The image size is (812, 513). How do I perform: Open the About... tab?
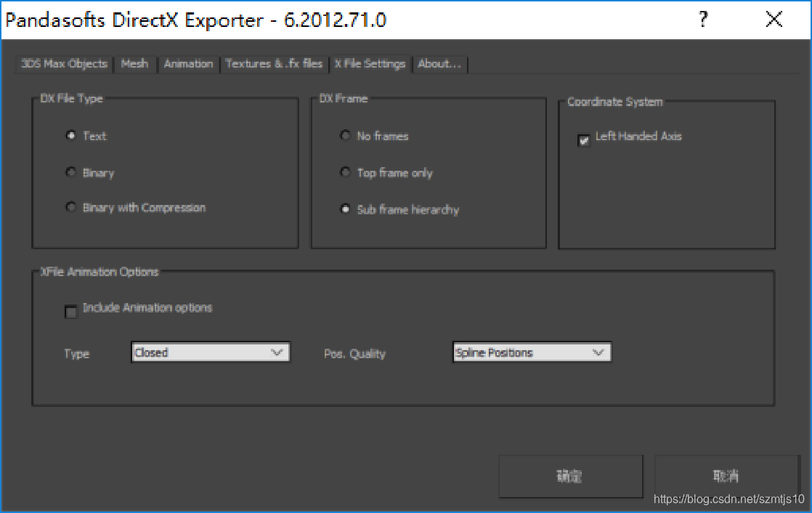439,64
